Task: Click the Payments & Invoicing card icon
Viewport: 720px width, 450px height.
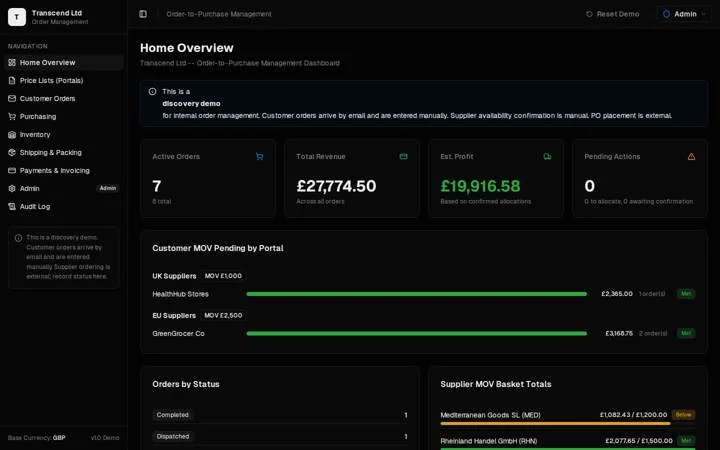Action: (x=12, y=170)
